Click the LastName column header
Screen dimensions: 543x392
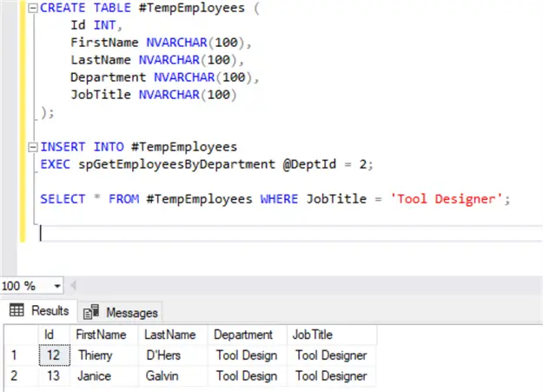tap(172, 334)
